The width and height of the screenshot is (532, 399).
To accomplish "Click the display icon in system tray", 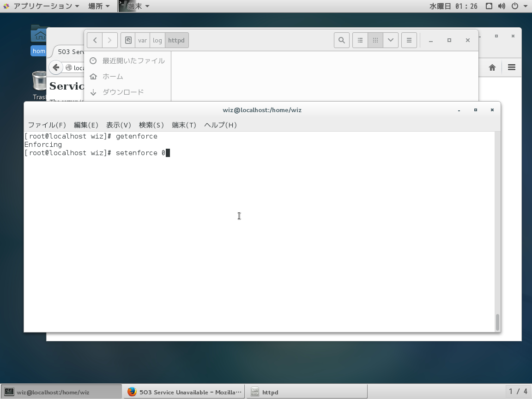I will (x=489, y=6).
